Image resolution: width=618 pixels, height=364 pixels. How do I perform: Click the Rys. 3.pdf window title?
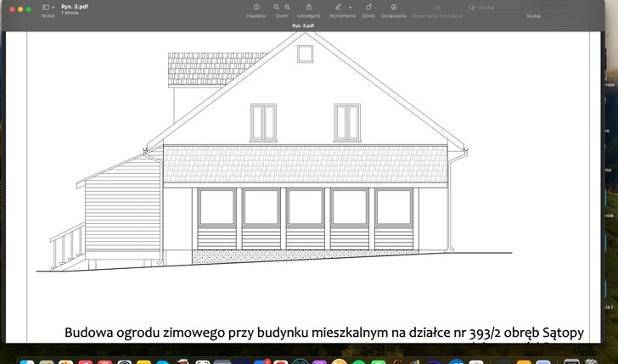click(x=75, y=7)
